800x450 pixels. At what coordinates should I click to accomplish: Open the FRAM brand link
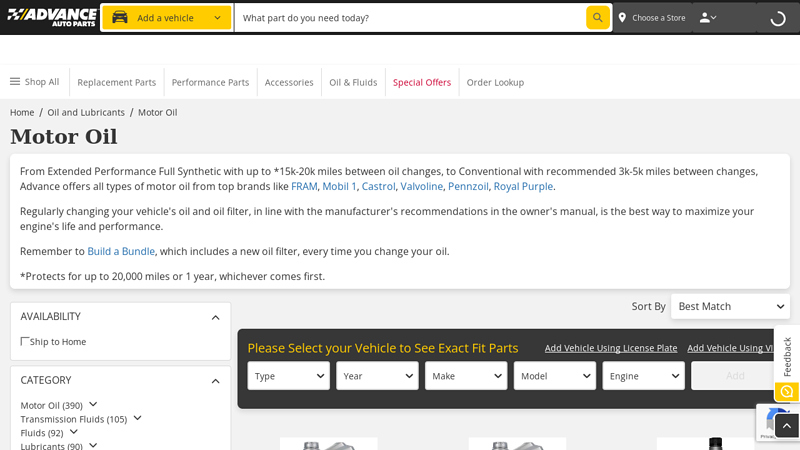(304, 186)
